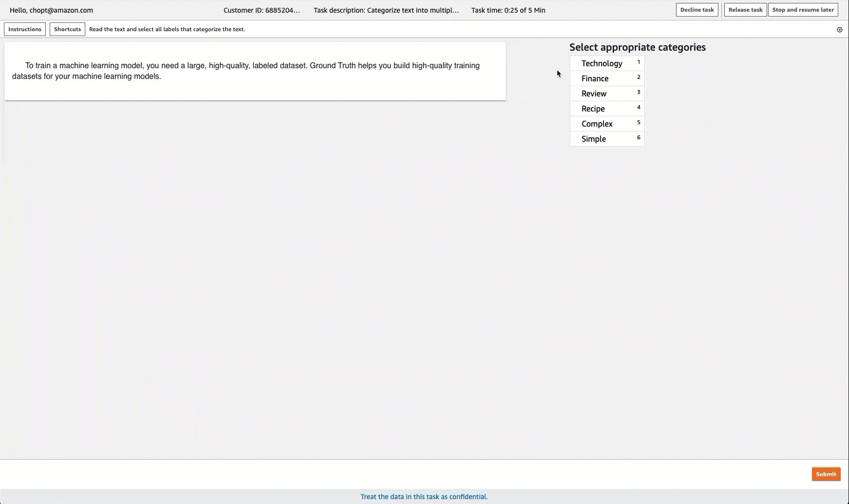Image resolution: width=849 pixels, height=504 pixels.
Task: Release the current task
Action: (745, 9)
